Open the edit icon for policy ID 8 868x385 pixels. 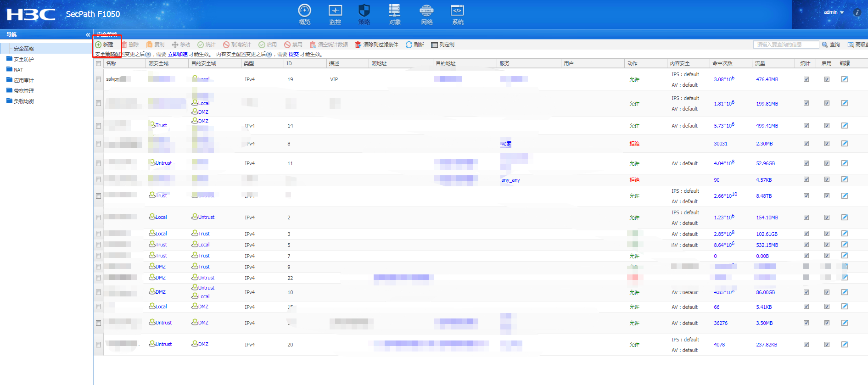845,144
